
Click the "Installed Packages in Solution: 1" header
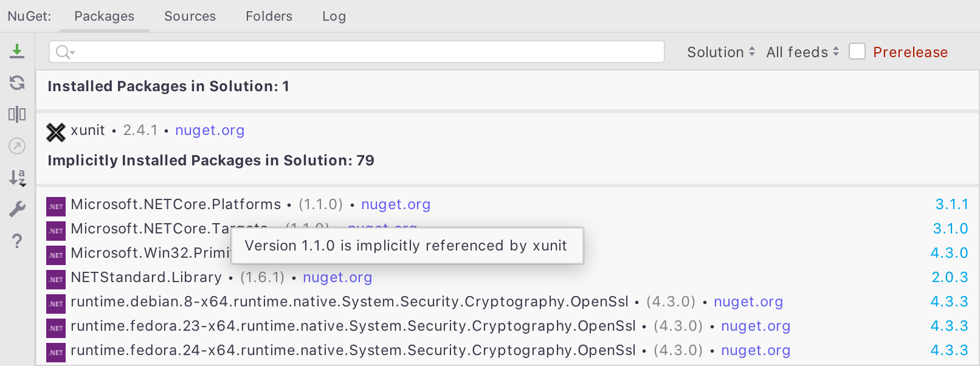168,86
